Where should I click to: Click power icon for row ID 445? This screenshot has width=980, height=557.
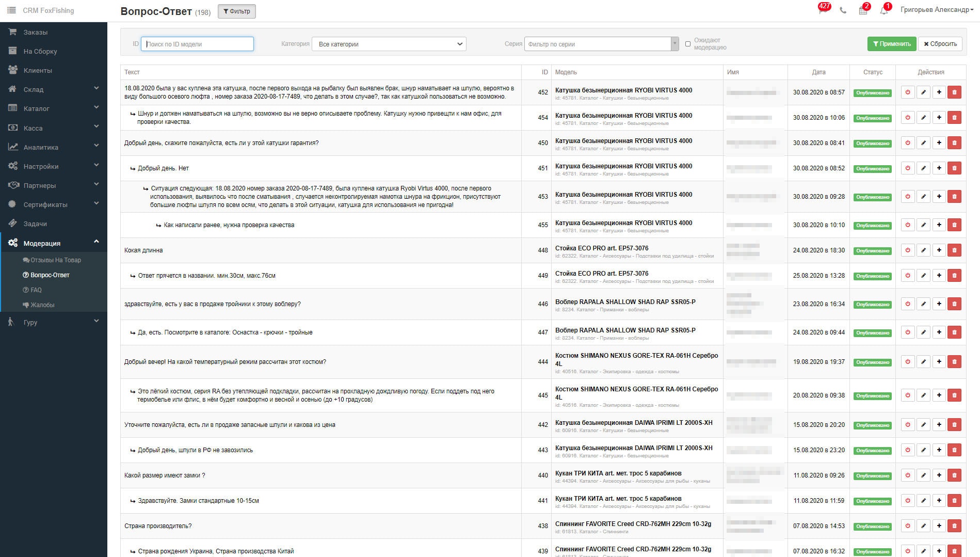coord(908,395)
